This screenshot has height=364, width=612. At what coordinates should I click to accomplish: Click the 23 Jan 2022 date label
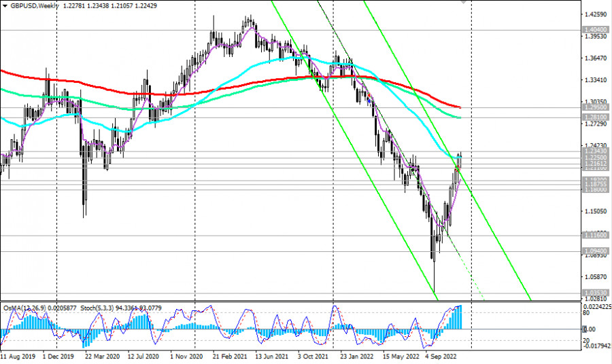click(356, 355)
